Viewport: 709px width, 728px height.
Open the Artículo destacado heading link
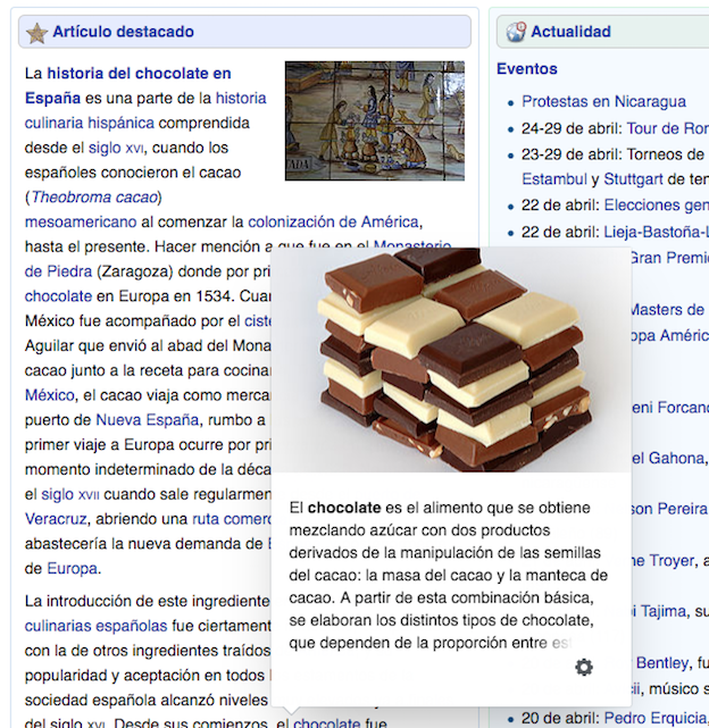pos(123,32)
